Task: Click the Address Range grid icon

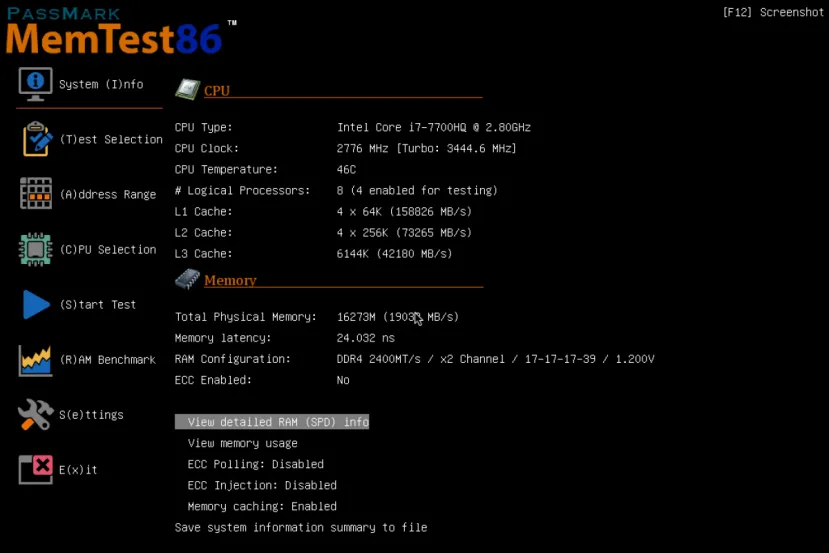Action: click(x=36, y=193)
